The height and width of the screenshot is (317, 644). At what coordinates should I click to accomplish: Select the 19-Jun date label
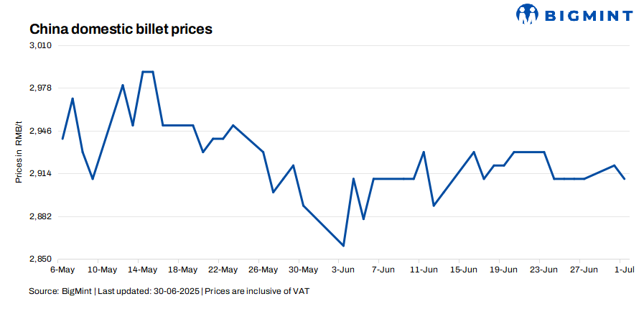coord(503,270)
